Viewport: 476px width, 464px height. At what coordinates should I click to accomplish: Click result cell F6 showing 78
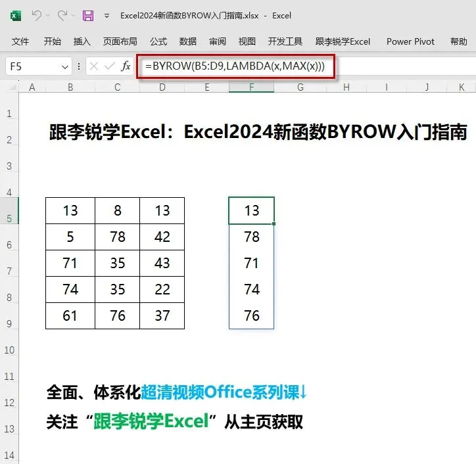click(251, 237)
